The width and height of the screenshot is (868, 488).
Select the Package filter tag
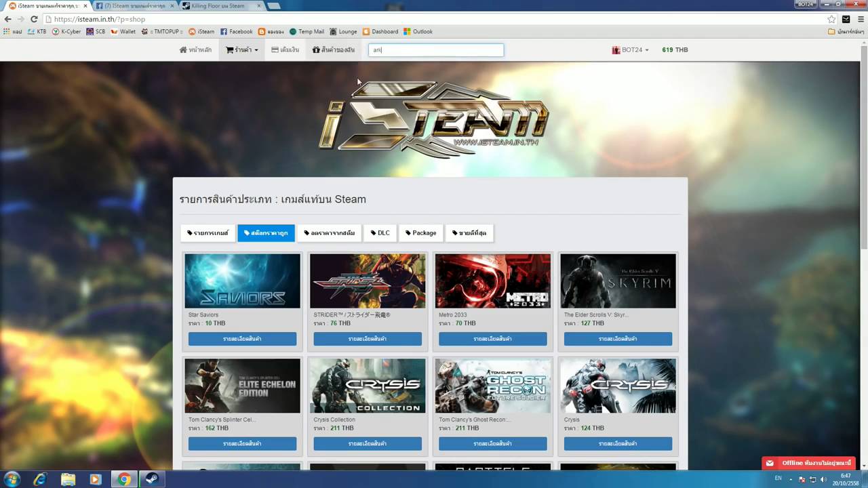(x=421, y=233)
